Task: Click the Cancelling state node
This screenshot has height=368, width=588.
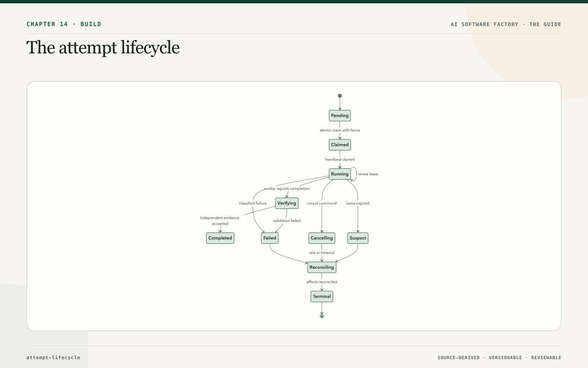Action: pos(322,238)
